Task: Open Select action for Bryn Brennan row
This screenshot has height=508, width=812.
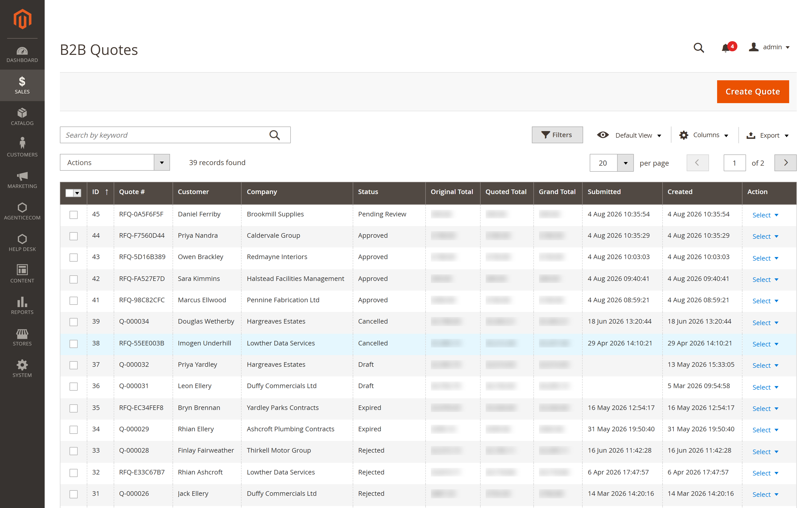Action: pos(765,409)
